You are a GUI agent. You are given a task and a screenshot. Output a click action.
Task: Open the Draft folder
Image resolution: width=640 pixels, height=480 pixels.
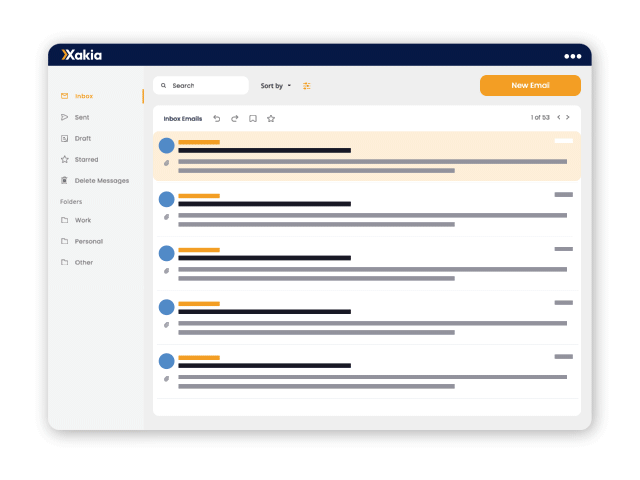pyautogui.click(x=82, y=138)
